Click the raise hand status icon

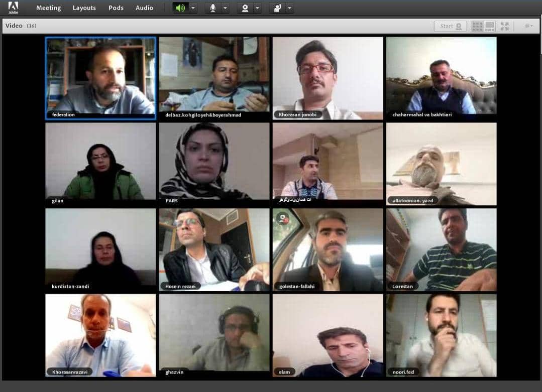tap(276, 8)
